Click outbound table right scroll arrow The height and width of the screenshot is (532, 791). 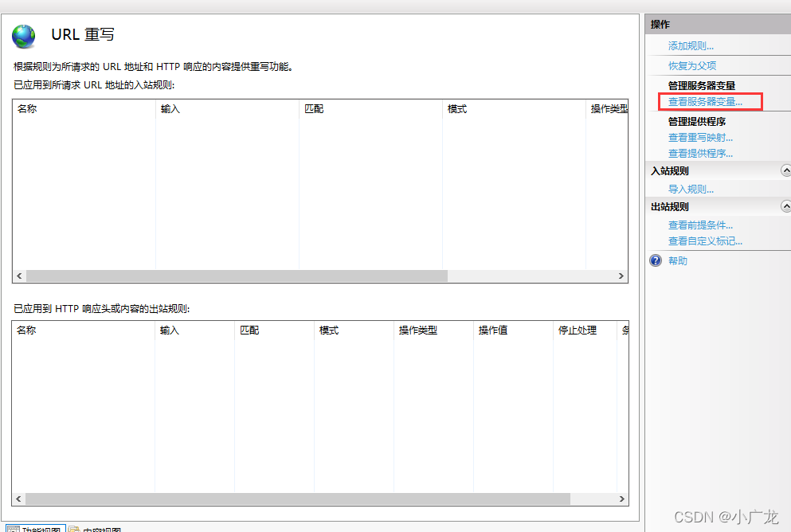pyautogui.click(x=621, y=499)
